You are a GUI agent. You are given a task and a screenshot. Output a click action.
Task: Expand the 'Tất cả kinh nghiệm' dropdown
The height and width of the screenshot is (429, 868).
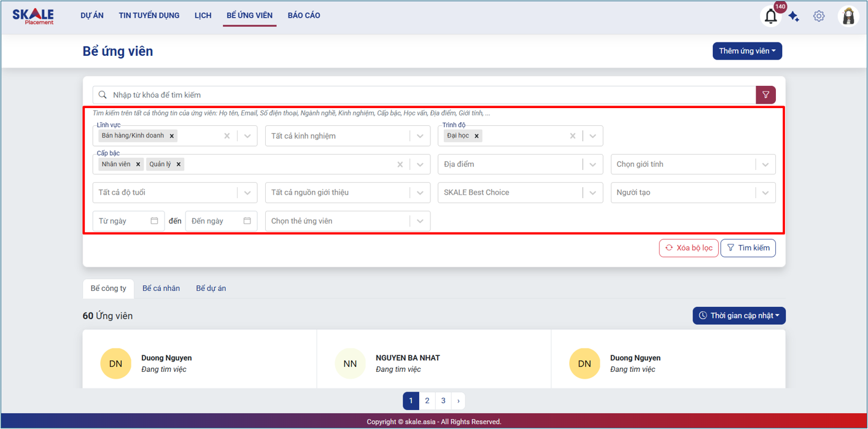[420, 136]
